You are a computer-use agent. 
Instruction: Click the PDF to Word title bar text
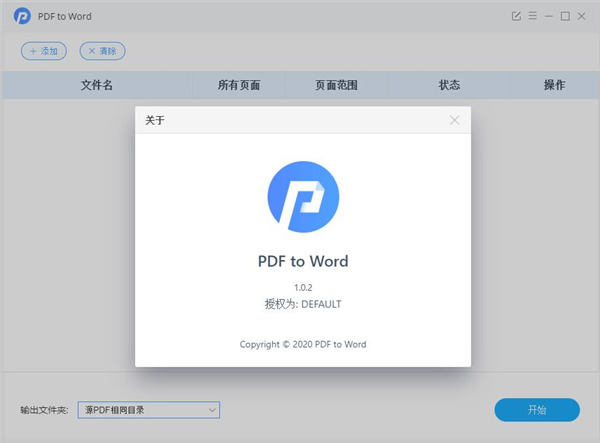(65, 16)
